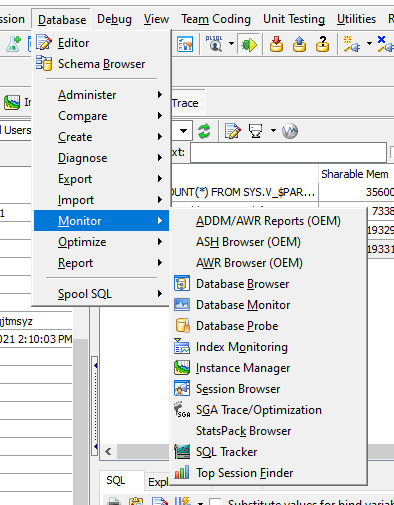Open Instance Manager in Monitor submenu
This screenshot has width=394, height=505.
(x=269, y=368)
